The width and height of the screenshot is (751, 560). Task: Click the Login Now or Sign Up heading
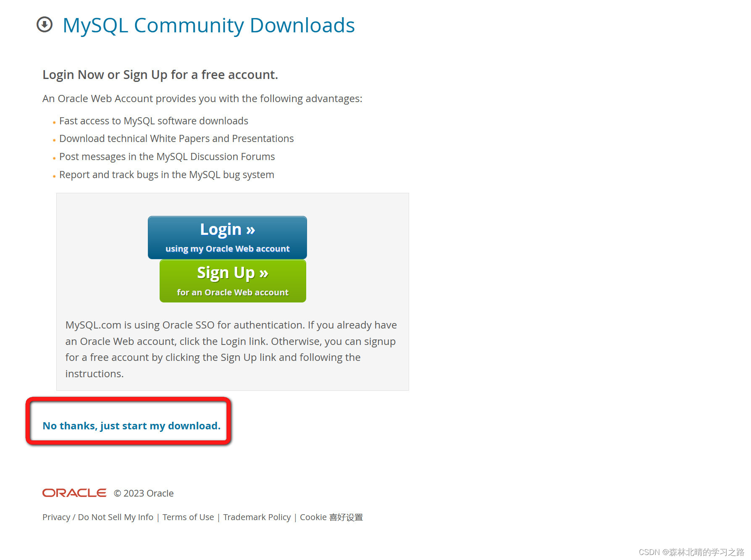click(160, 75)
